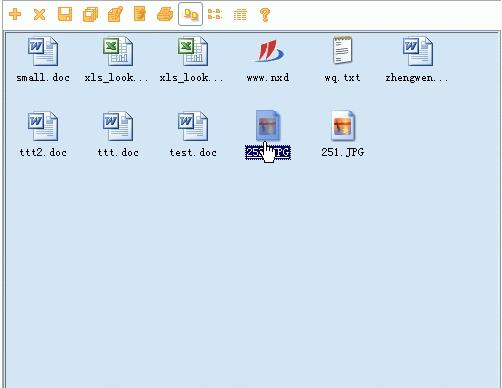Click the stacked windows copy icon
Image resolution: width=502 pixels, height=388 pixels.
(90, 15)
